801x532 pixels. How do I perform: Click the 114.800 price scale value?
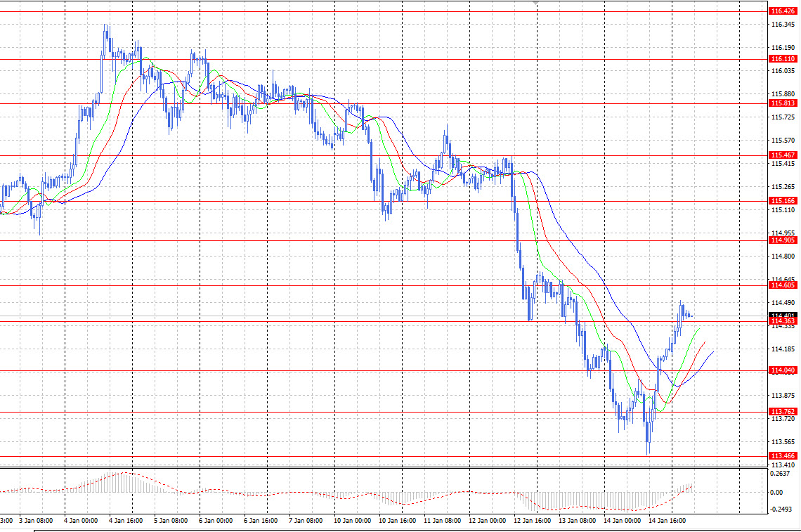(783, 257)
